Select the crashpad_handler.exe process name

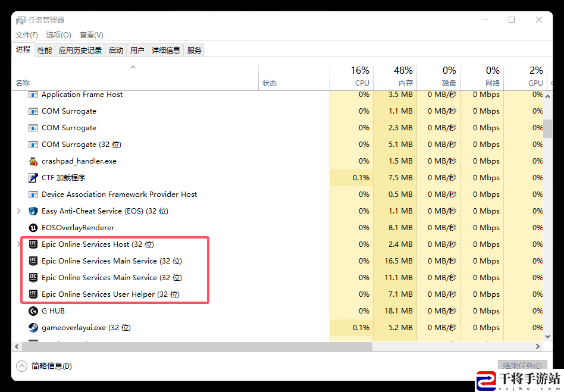pyautogui.click(x=79, y=161)
